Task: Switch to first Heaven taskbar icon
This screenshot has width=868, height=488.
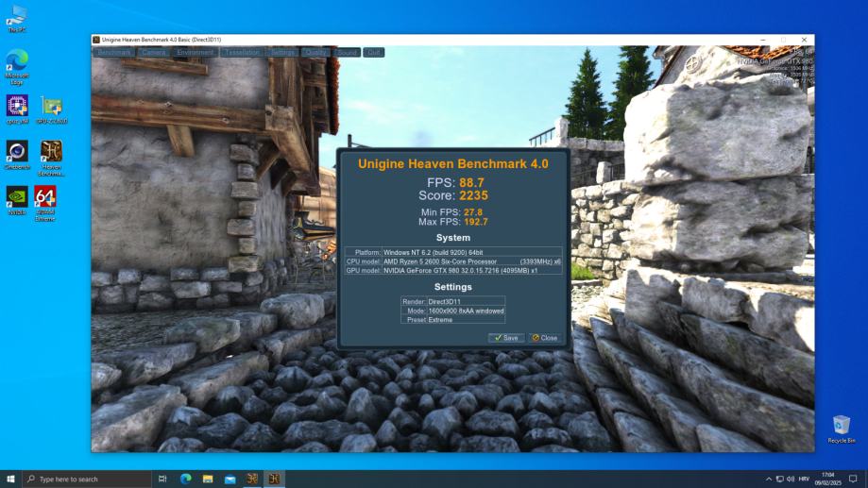Action: (252, 480)
